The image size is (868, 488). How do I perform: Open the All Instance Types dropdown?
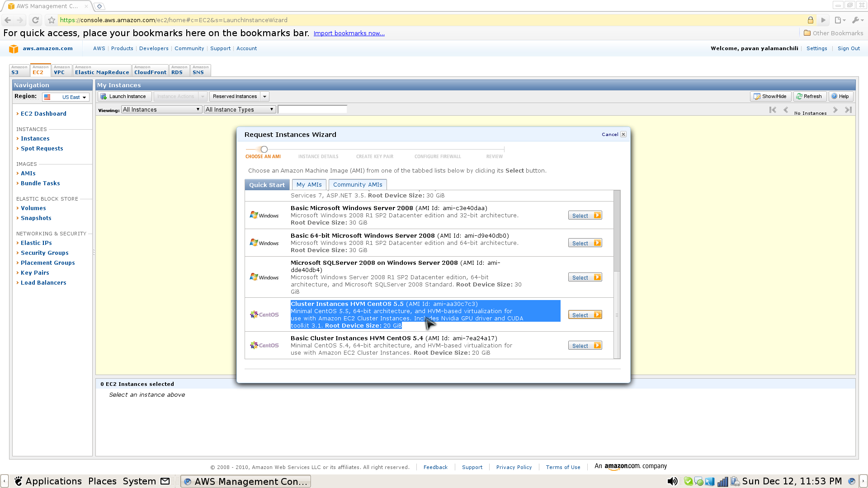(240, 109)
